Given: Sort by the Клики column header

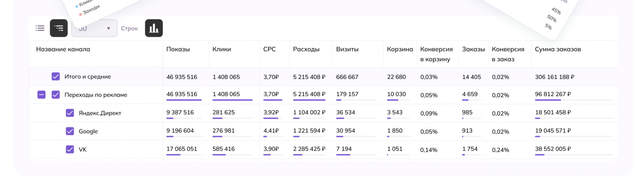Looking at the screenshot, I should pos(222,49).
